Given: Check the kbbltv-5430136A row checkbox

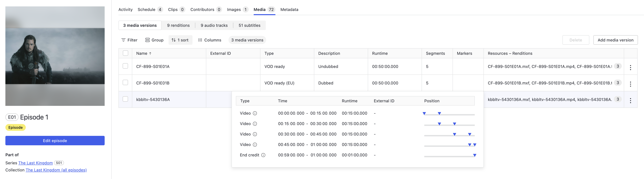Looking at the screenshot, I should click(x=126, y=99).
